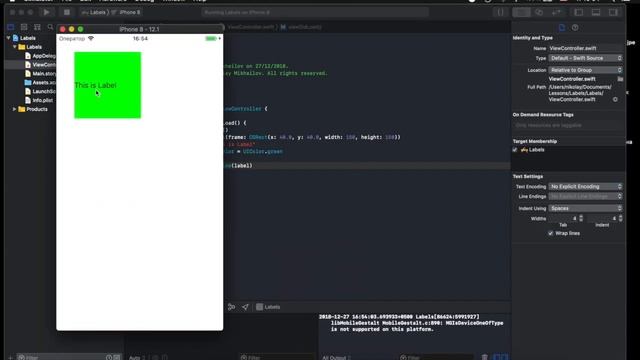This screenshot has width=640, height=360.
Task: Click the Products folder row
Action: coord(33,109)
